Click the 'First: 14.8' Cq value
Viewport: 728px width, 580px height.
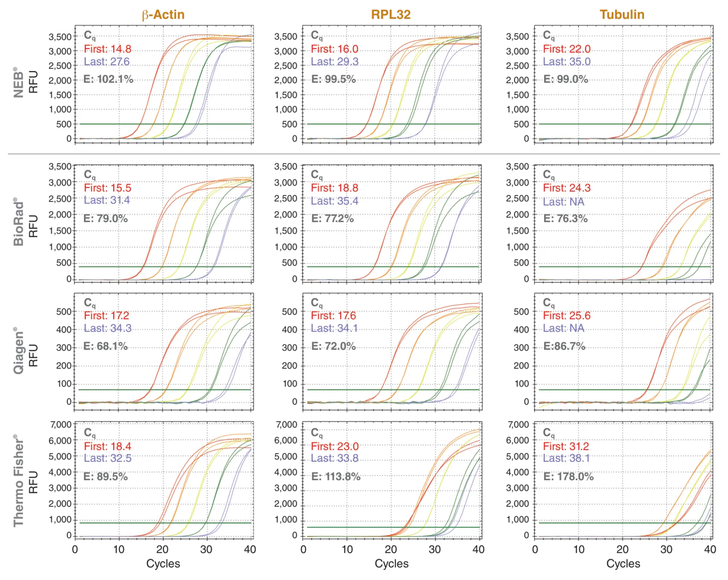(107, 49)
